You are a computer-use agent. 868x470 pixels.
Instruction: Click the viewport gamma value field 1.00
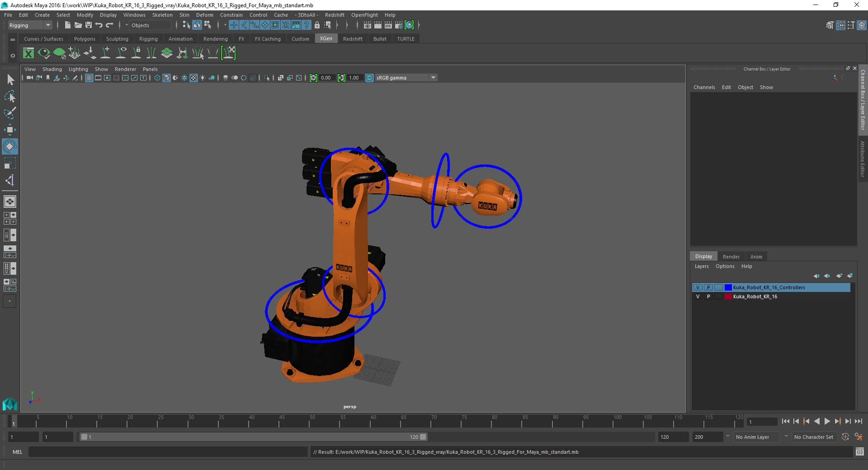click(354, 78)
